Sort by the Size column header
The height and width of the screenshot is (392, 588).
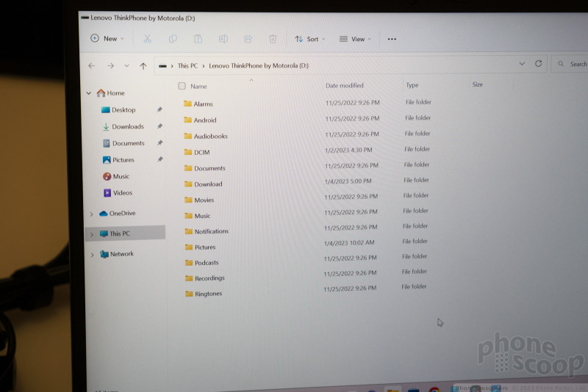tap(477, 84)
